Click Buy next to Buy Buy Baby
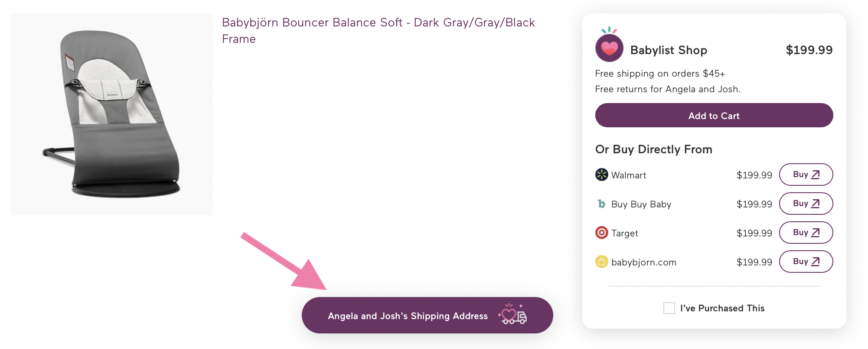 click(x=806, y=204)
